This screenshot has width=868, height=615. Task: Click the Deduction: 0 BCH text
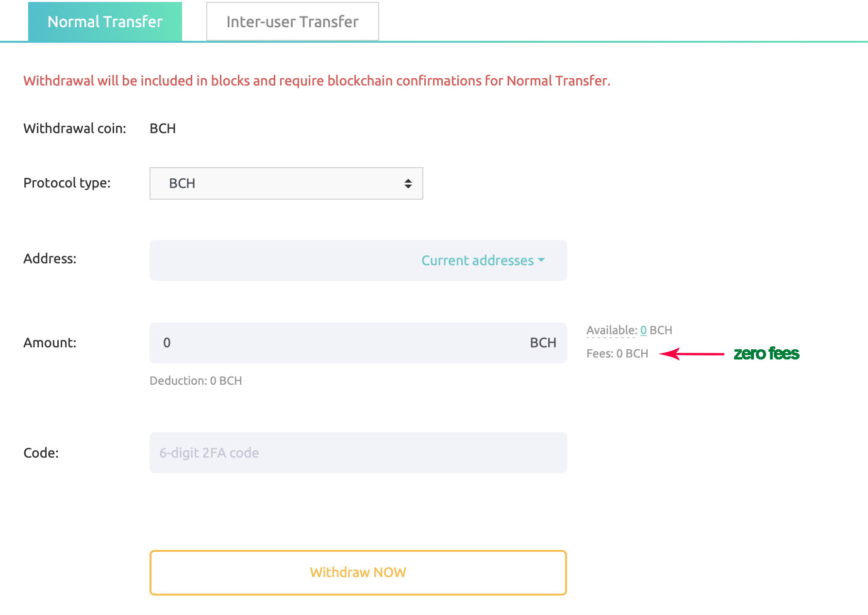[x=196, y=381]
